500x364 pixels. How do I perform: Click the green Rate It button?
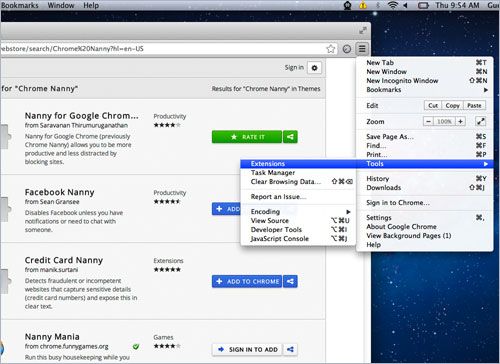pyautogui.click(x=247, y=137)
